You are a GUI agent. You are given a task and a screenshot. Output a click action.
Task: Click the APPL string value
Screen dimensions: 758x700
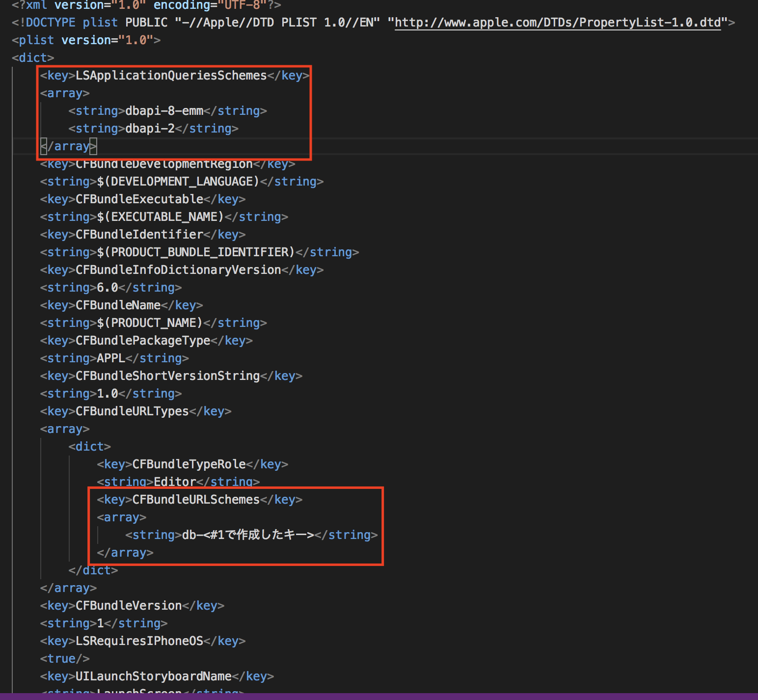click(x=111, y=358)
